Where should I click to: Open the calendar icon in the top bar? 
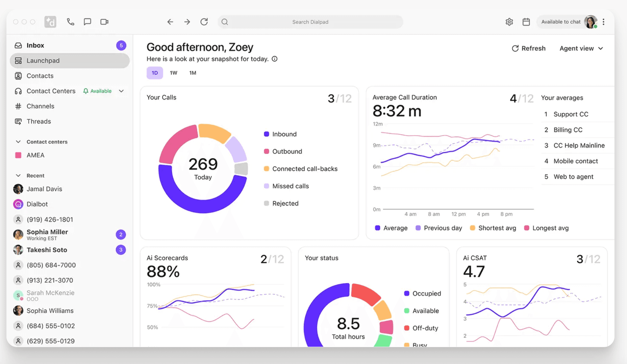point(526,22)
